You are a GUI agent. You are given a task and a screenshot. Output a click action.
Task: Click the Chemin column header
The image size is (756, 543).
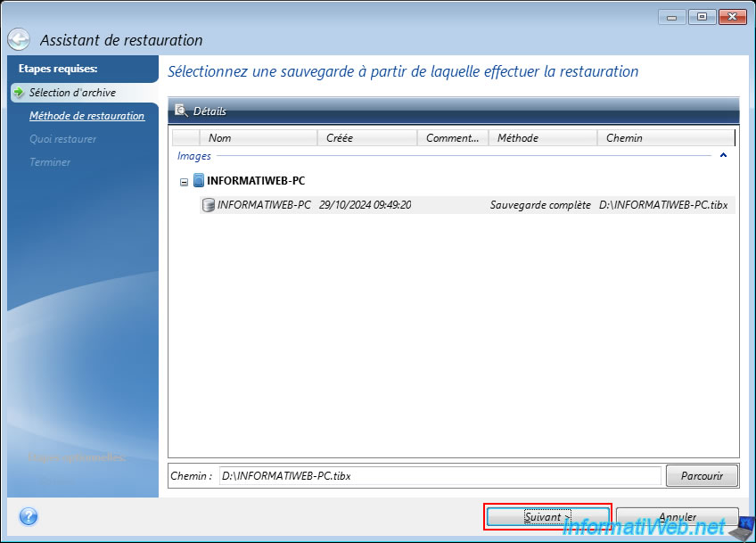click(x=665, y=138)
